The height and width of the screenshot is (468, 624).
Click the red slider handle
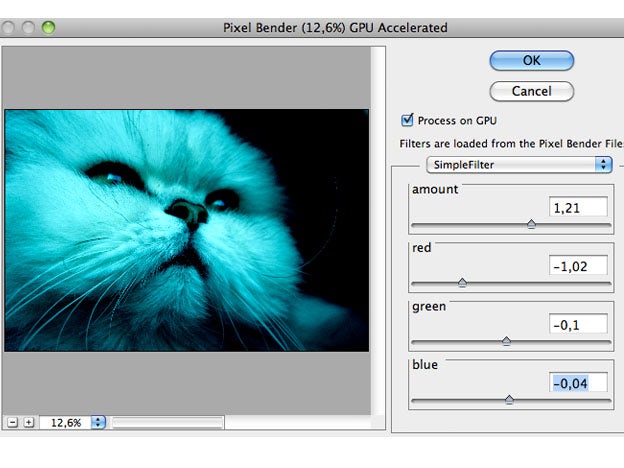[461, 283]
